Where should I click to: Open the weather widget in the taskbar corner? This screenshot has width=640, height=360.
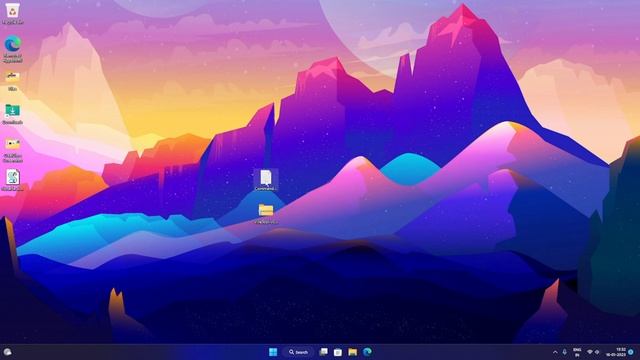pos(7,352)
